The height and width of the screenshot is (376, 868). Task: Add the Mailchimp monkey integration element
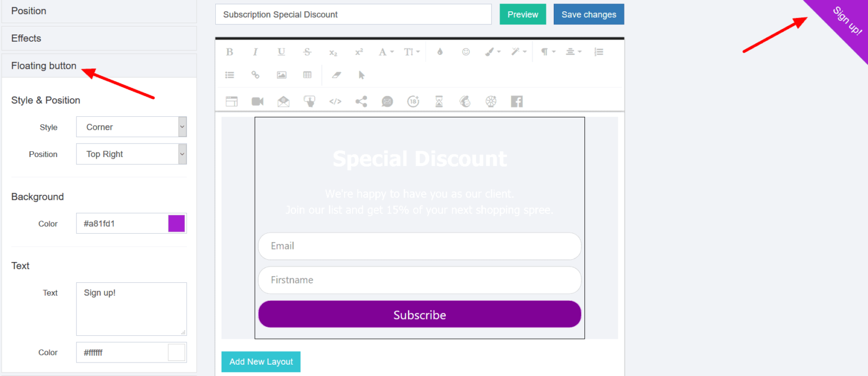(x=465, y=102)
